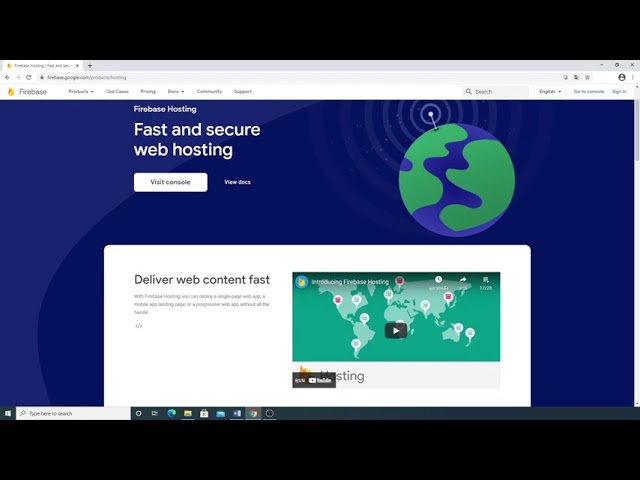Open a new browser tab
The image size is (640, 480).
coord(90,65)
